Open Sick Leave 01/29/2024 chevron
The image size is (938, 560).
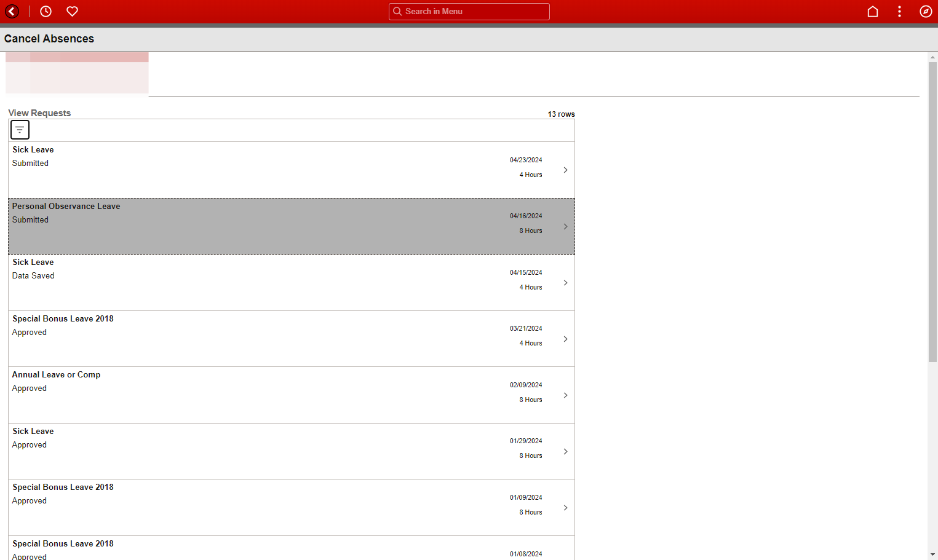[565, 451]
